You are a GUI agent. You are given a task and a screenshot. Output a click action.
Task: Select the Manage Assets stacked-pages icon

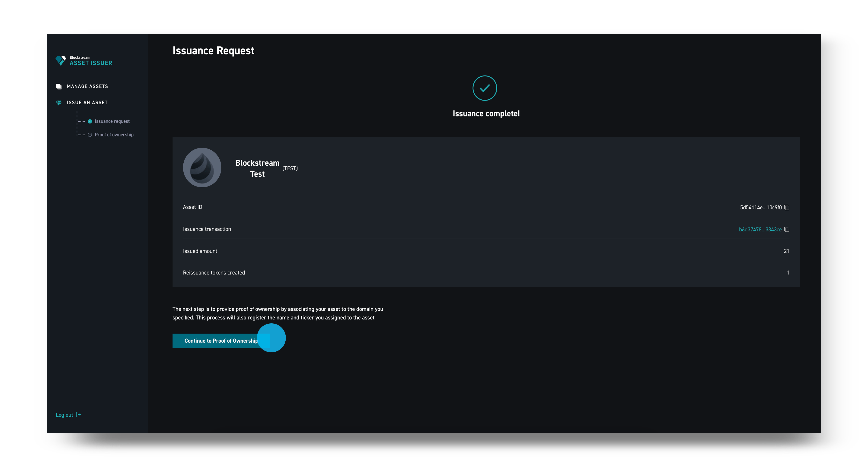(59, 86)
